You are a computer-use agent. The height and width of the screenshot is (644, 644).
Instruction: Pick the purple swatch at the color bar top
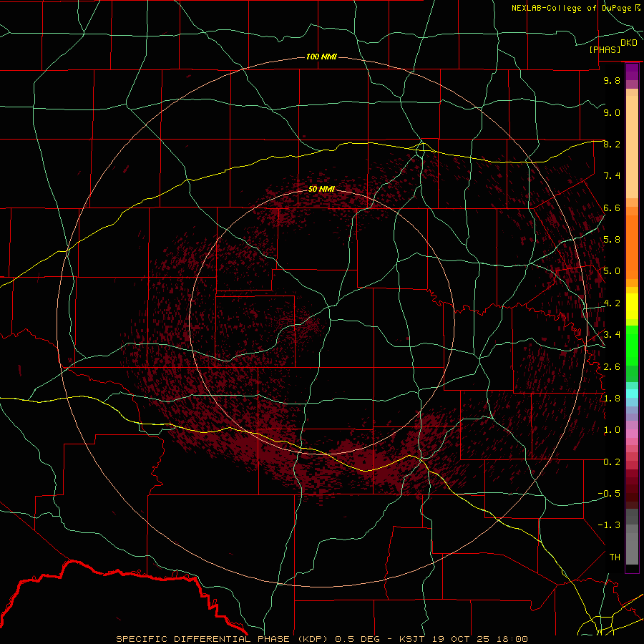click(x=632, y=72)
